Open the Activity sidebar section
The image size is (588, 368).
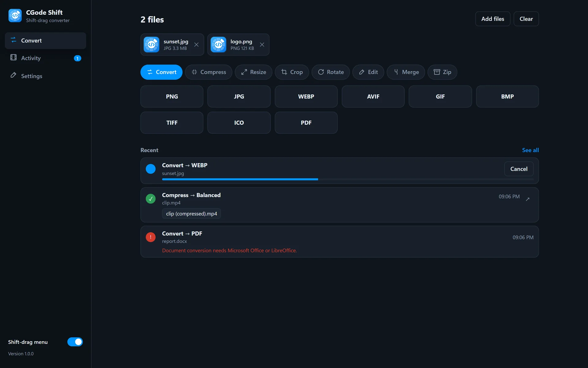coord(45,58)
